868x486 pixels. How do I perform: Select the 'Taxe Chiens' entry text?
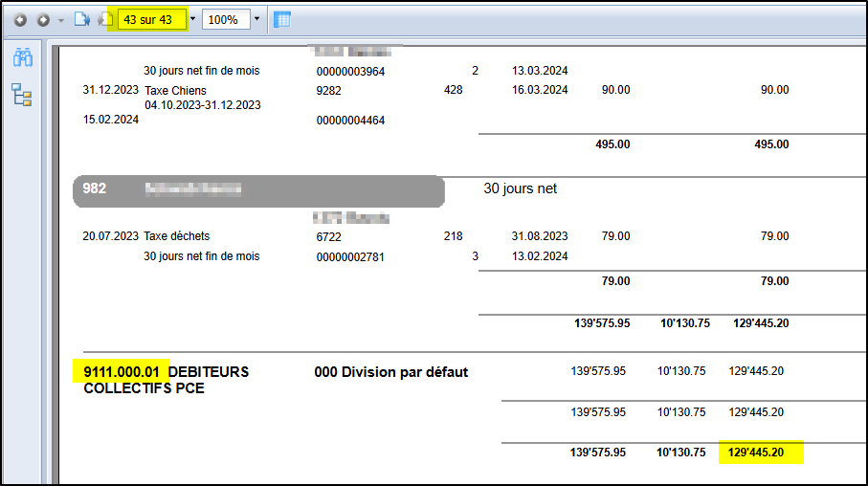175,91
